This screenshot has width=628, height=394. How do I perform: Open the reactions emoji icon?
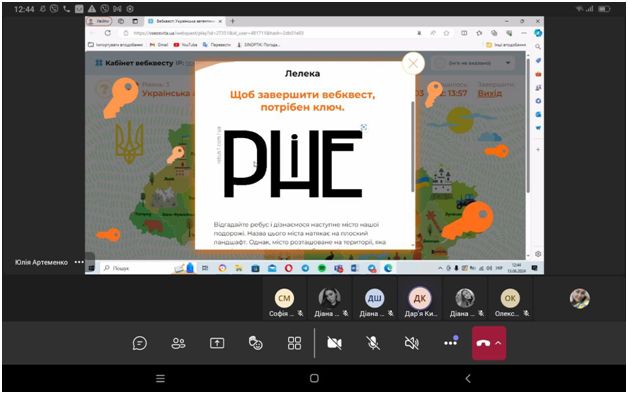(256, 343)
